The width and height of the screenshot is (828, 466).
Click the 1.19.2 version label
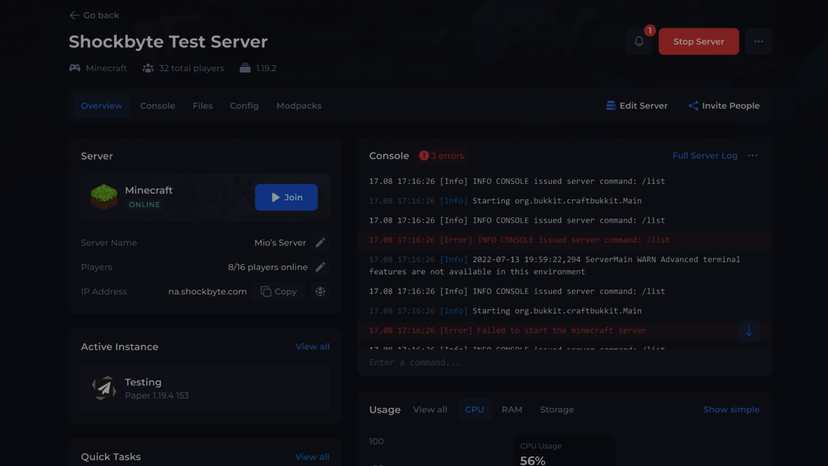click(266, 68)
